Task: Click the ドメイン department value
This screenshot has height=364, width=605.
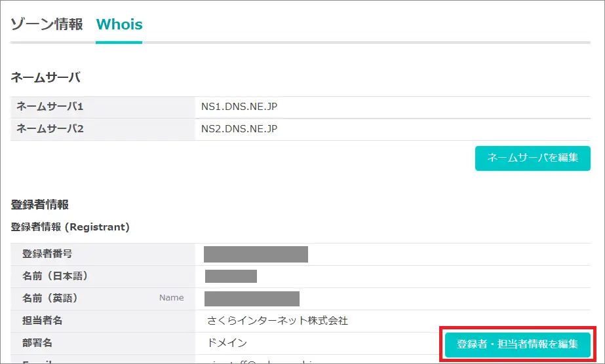Action: 227,343
